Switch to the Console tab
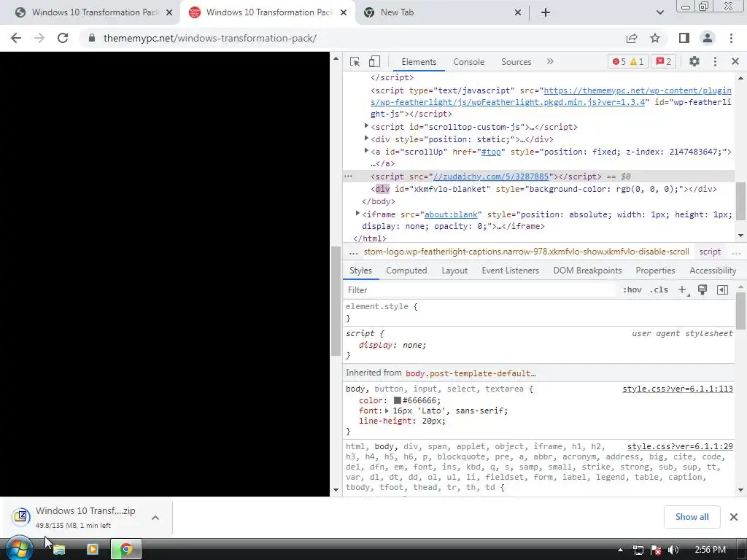Image resolution: width=747 pixels, height=560 pixels. click(x=468, y=62)
